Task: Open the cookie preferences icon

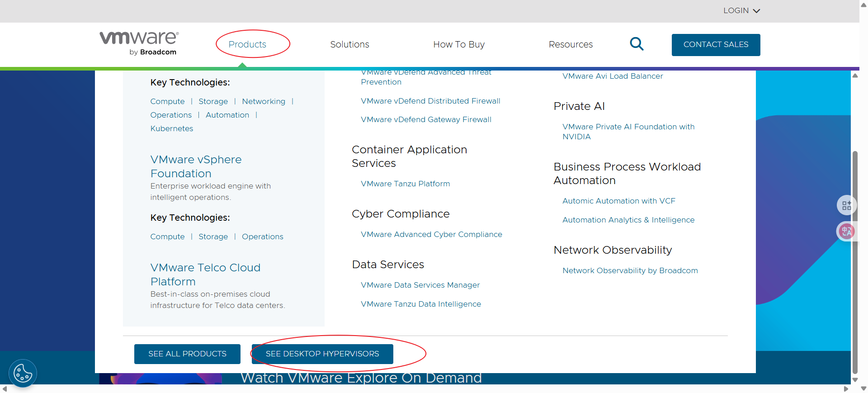Action: click(23, 374)
